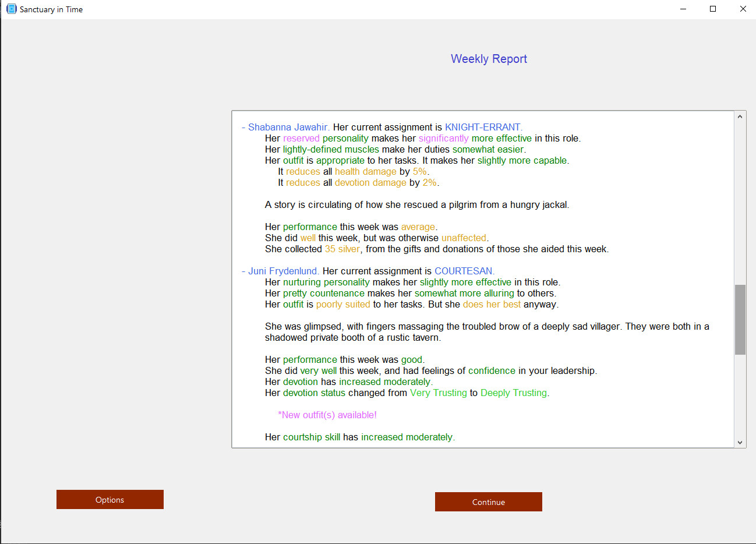Click the COURTESAN assignment text

[464, 271]
